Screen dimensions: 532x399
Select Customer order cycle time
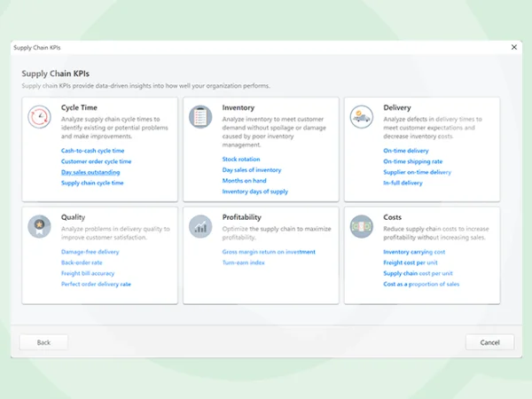[x=96, y=161]
